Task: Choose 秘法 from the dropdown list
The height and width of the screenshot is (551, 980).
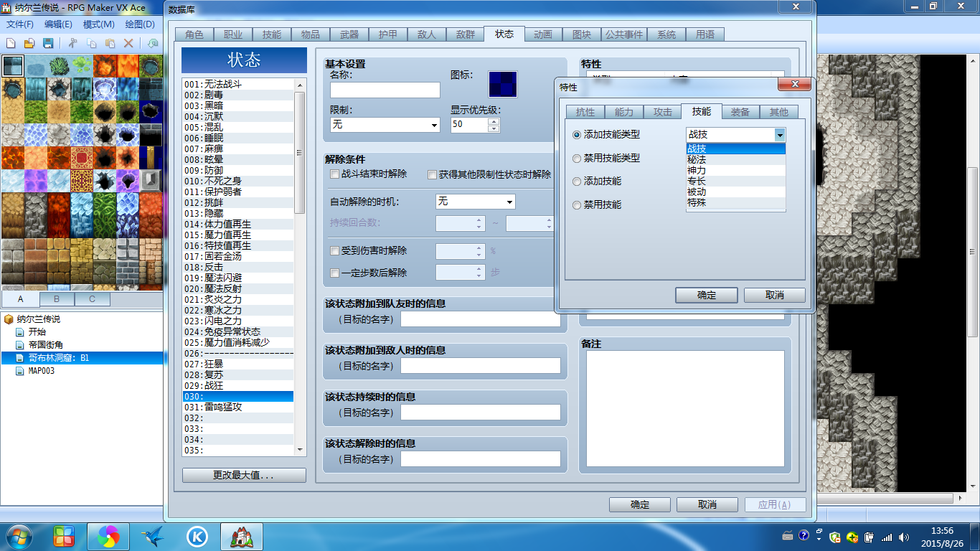Action: click(736, 159)
